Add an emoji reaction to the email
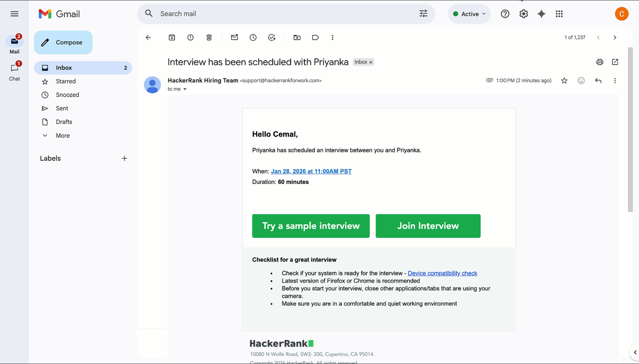The width and height of the screenshot is (639, 364). [x=581, y=81]
